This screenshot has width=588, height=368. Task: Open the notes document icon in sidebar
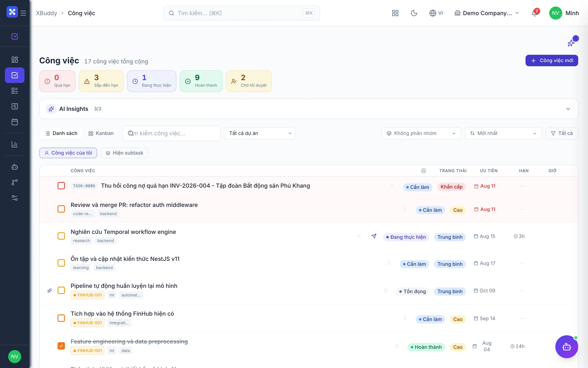click(x=15, y=106)
